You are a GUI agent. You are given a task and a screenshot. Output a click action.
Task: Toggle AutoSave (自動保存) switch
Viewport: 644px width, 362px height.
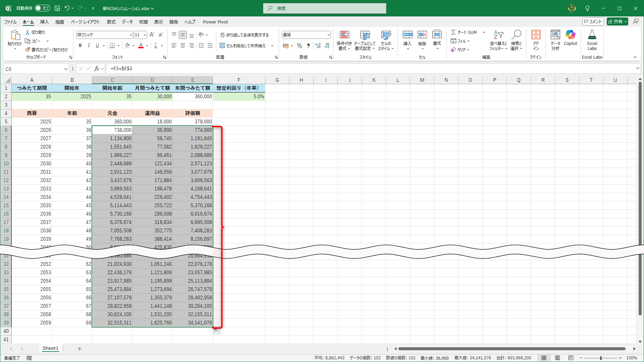(42, 8)
